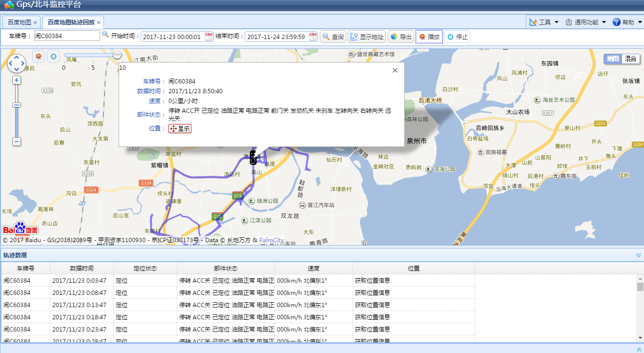
Task: Select the row with time 2017/11/23 0:03:47
Action: click(238, 280)
